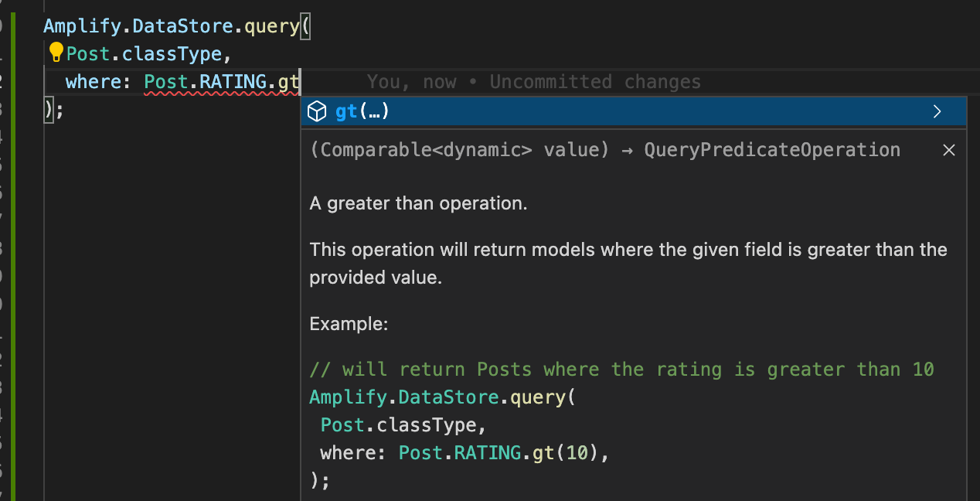Click the lightbulb quick fix icon
The width and height of the screenshot is (980, 501).
click(55, 51)
